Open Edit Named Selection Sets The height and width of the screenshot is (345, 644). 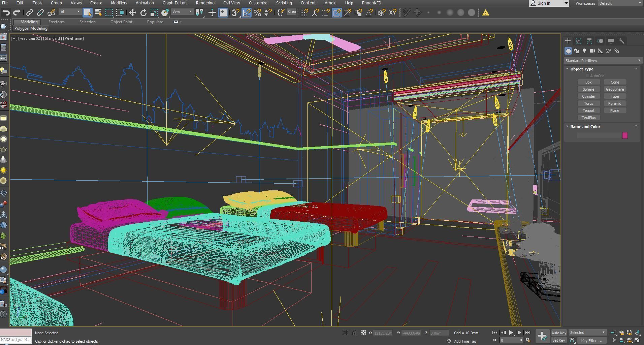point(281,13)
